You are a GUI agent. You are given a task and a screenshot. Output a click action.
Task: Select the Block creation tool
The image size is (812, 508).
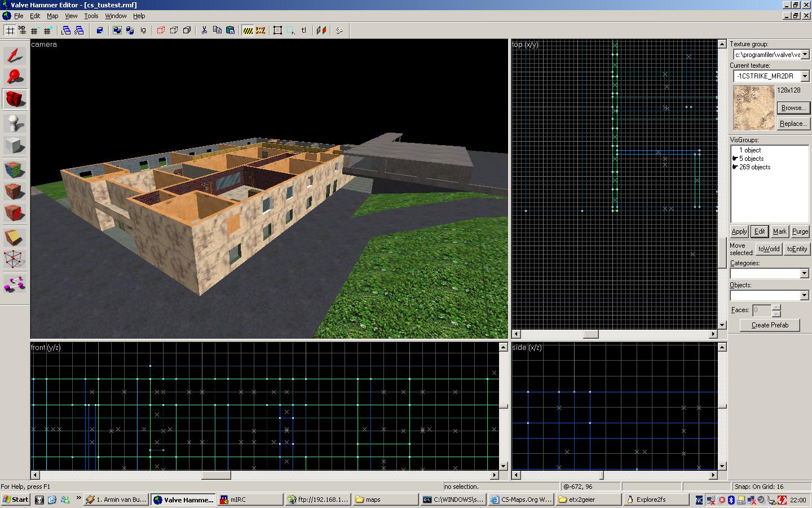[15, 146]
